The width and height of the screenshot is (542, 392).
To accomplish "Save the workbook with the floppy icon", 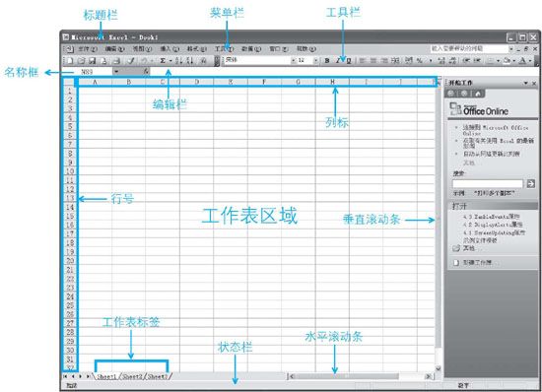I will 93,61.
